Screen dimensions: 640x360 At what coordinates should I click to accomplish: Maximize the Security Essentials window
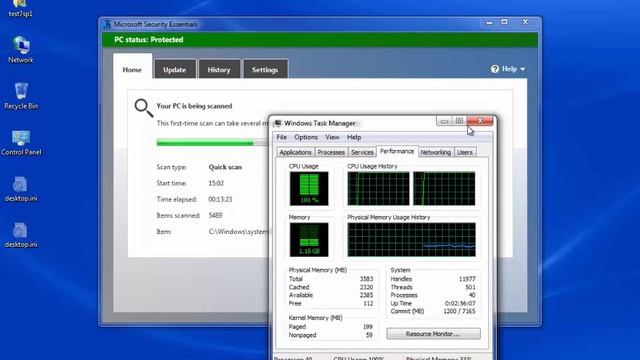pyautogui.click(x=504, y=22)
